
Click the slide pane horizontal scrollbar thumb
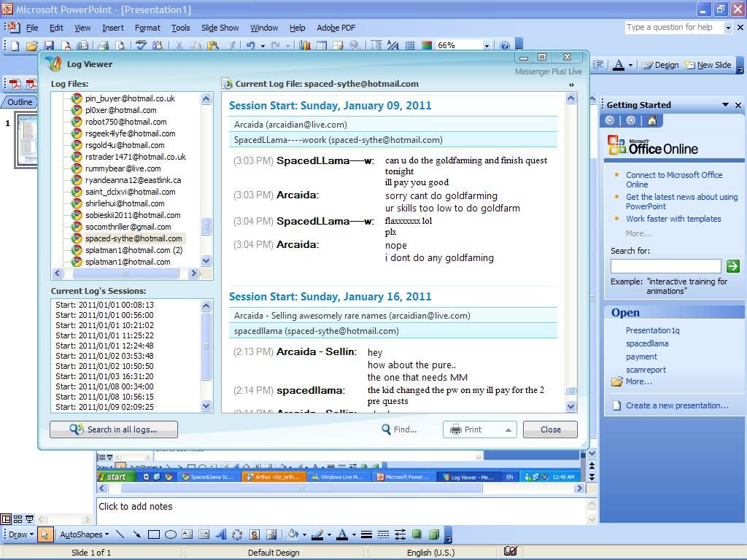pyautogui.click(x=301, y=488)
